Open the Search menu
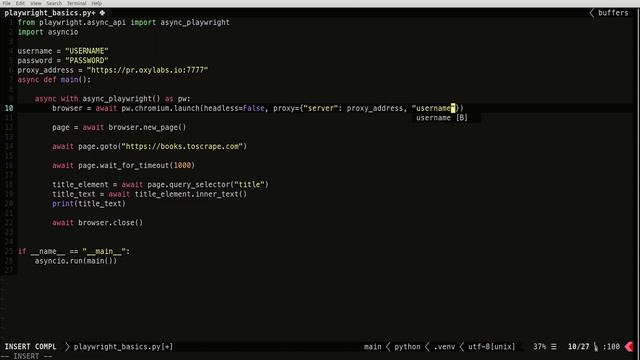This screenshot has width=640, height=360. (54, 3)
